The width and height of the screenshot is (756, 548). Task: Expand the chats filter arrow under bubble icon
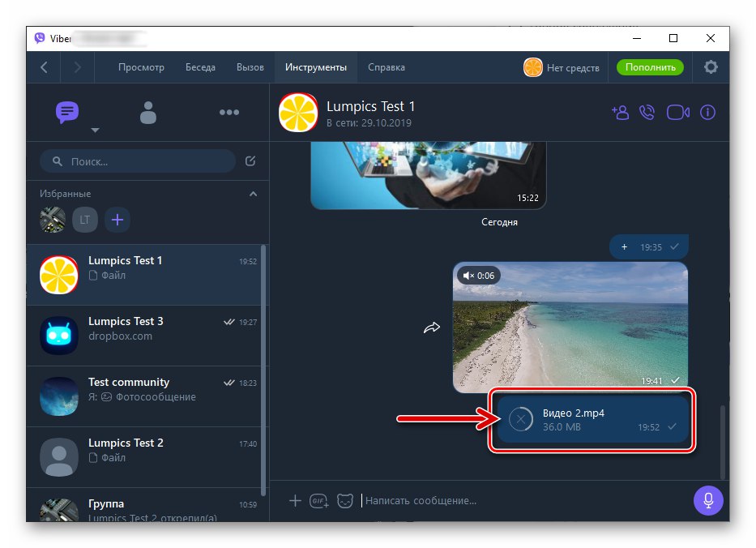click(x=95, y=131)
